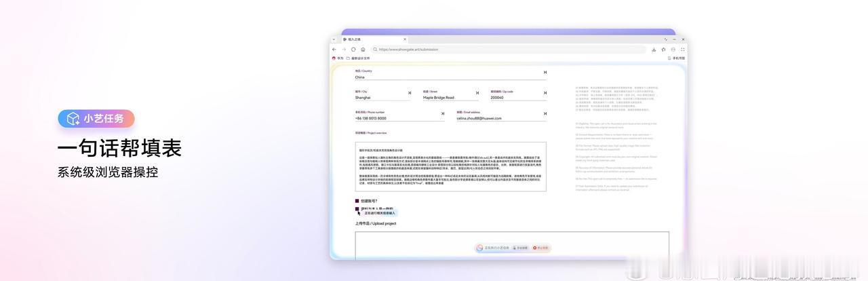Screen dimensions: 868x281
Task: Click the phone field +86 138 0013 8000
Action: [399, 118]
